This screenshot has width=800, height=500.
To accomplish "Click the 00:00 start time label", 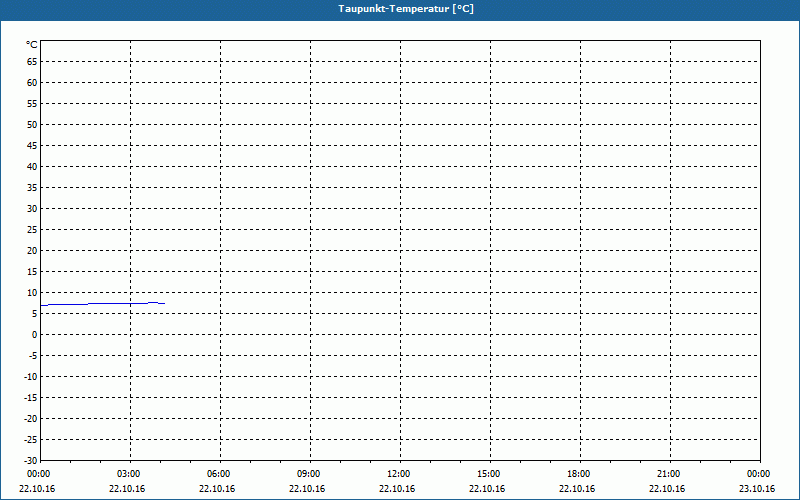I will 38,474.
